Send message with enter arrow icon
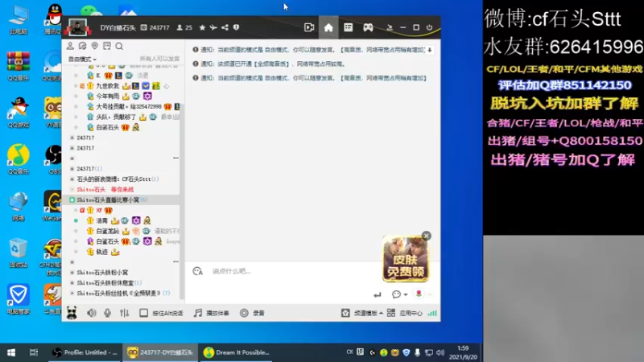The image size is (644, 362). [377, 294]
